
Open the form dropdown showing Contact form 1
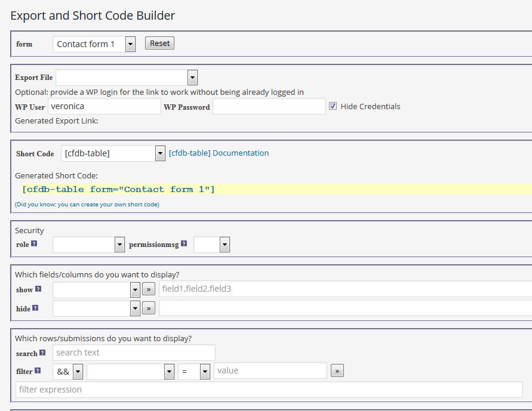94,44
